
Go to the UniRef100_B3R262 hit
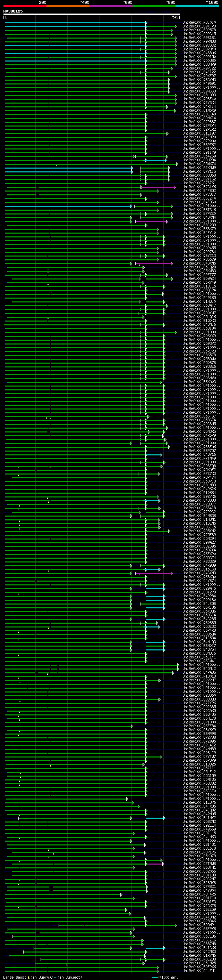tap(199, 145)
